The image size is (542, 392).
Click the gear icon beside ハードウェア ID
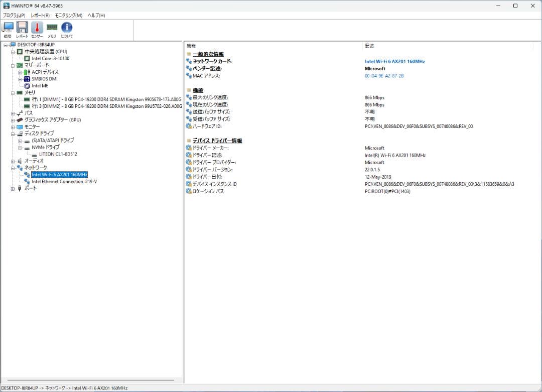click(189, 126)
